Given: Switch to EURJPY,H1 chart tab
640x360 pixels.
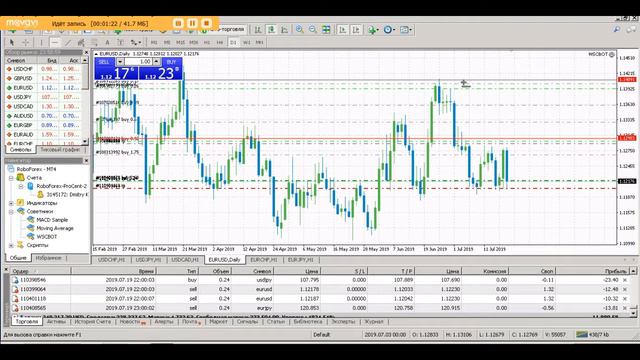Looking at the screenshot, I should [x=300, y=260].
